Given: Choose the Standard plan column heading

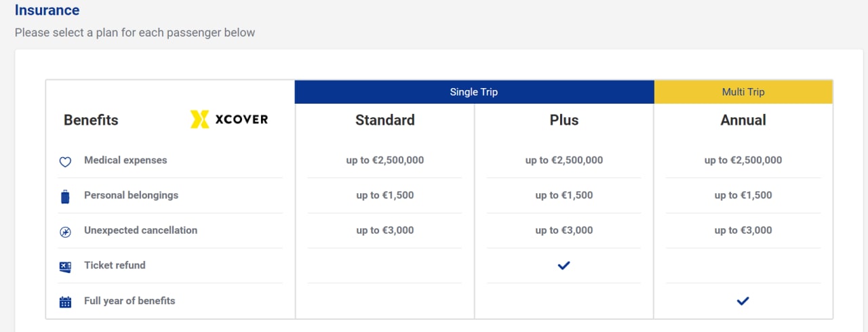Looking at the screenshot, I should tap(384, 120).
